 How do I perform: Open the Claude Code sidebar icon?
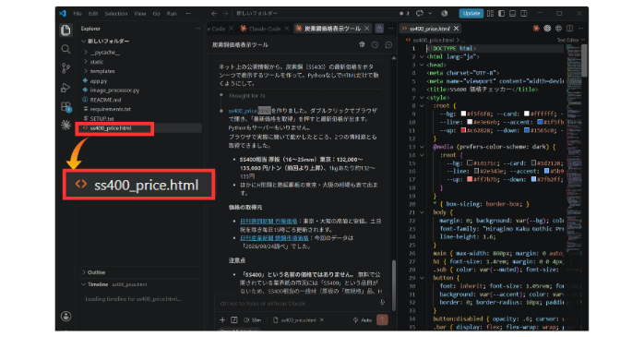(66, 125)
